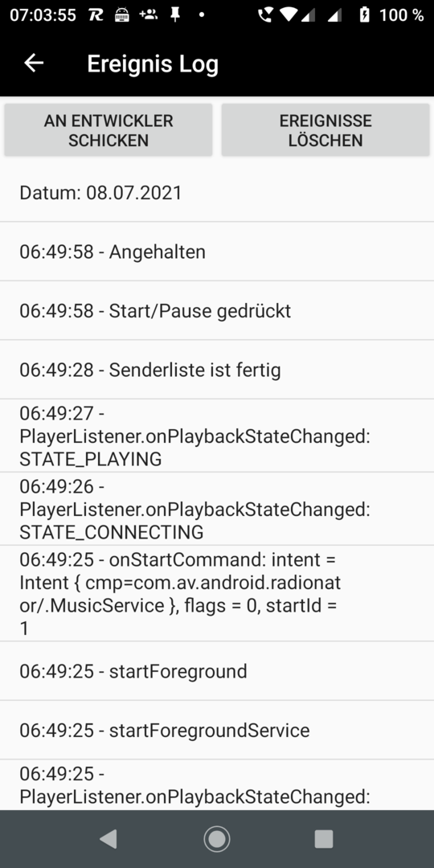Select the startForegroundService log entry

217,730
